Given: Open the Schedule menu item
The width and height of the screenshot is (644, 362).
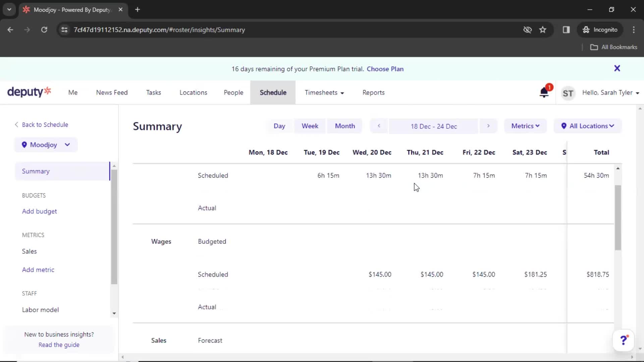Looking at the screenshot, I should (x=273, y=93).
